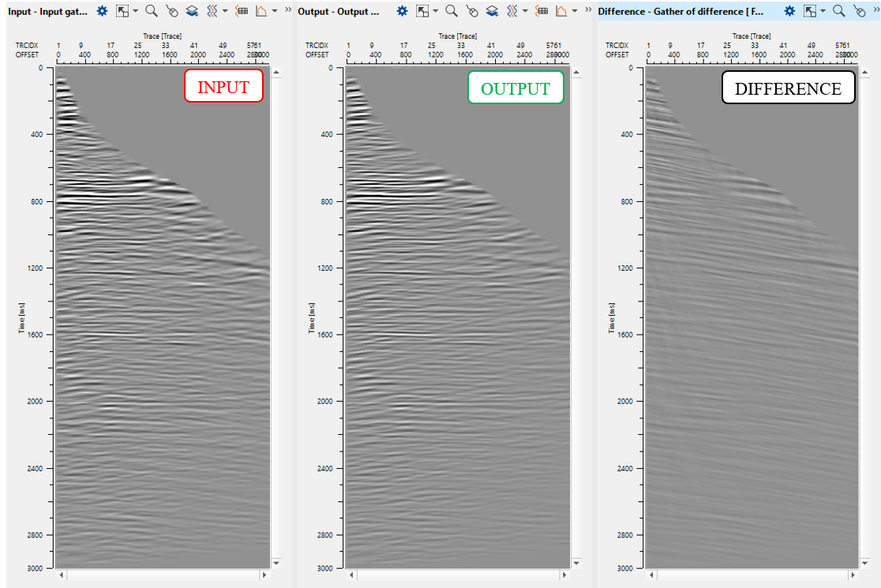Open wiggle display dropdown arrow in Input panel
The width and height of the screenshot is (881, 588).
pos(225,12)
